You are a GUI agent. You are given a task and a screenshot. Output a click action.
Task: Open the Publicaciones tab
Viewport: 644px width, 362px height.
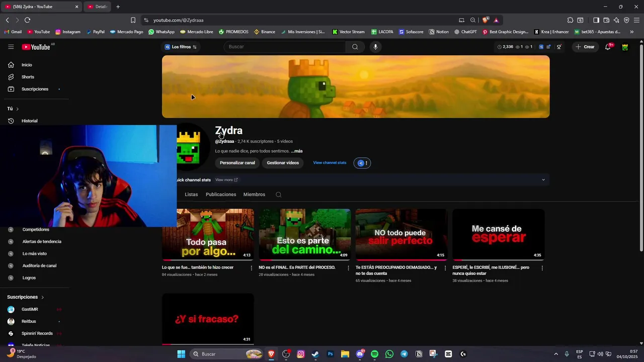click(221, 195)
